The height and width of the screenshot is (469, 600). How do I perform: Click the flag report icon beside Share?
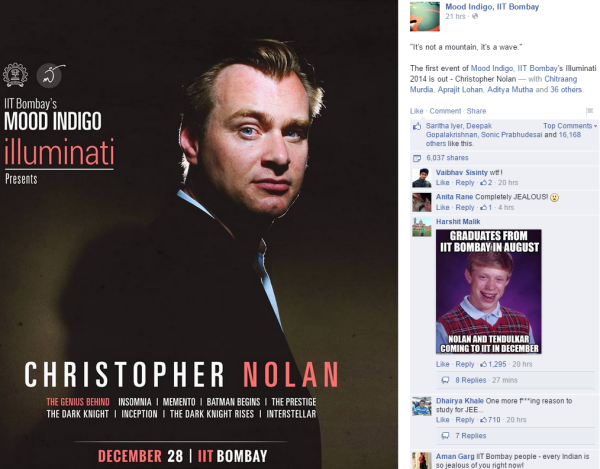tap(589, 111)
